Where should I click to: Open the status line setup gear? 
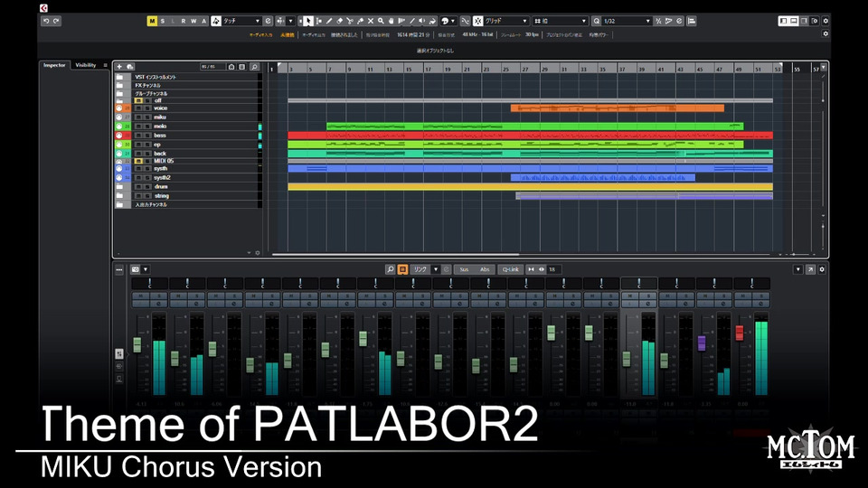[826, 33]
